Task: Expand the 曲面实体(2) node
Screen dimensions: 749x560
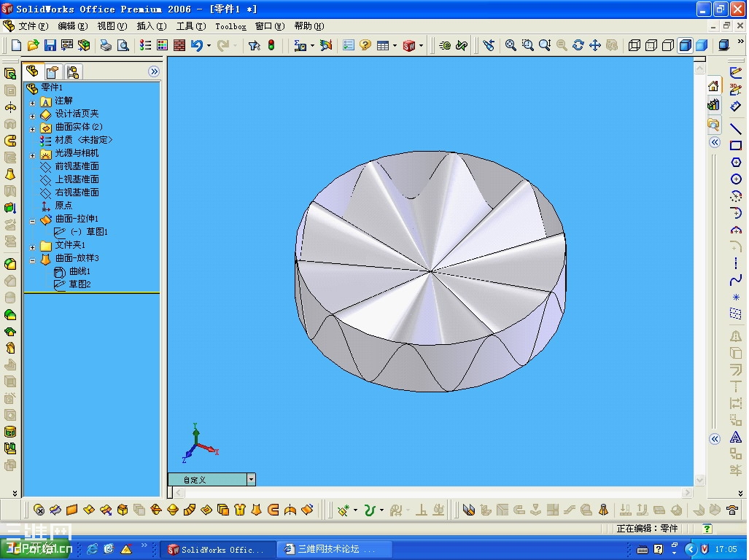Action: tap(33, 129)
